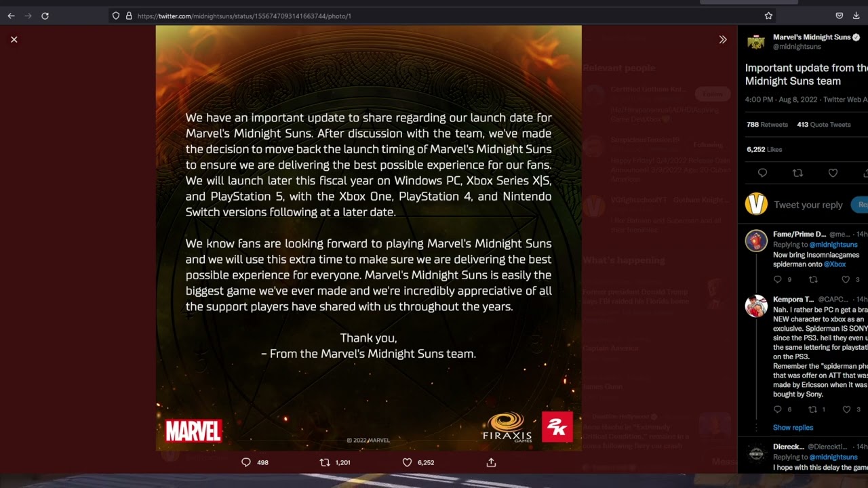Like the tweet below the photo
The image size is (868, 488).
pyautogui.click(x=407, y=462)
